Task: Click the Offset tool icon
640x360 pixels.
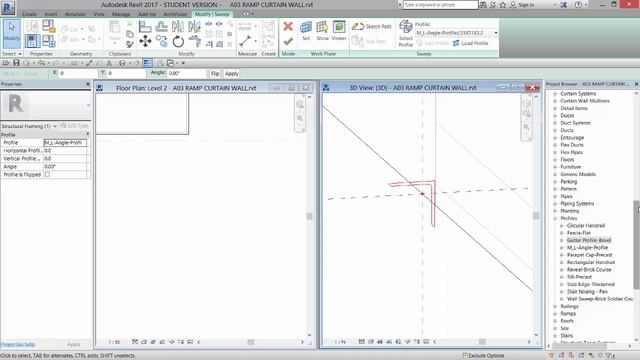Action: pyautogui.click(x=162, y=27)
